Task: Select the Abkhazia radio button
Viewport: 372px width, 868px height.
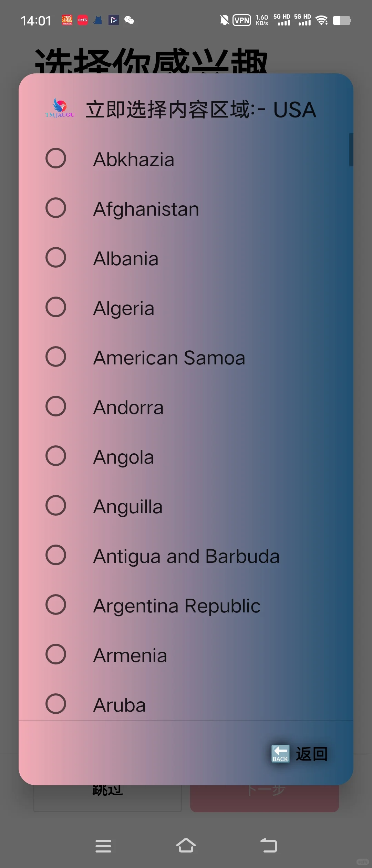Action: point(56,158)
